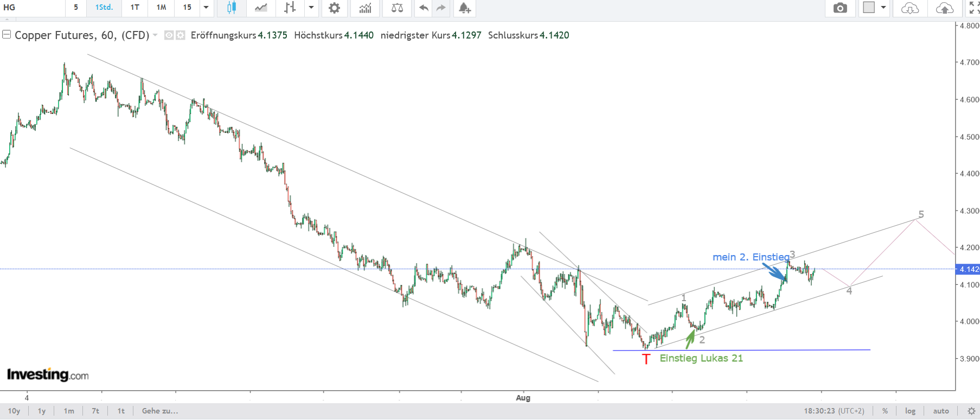Select the 15 minute interval
Screen dimensions: 980x420
187,8
